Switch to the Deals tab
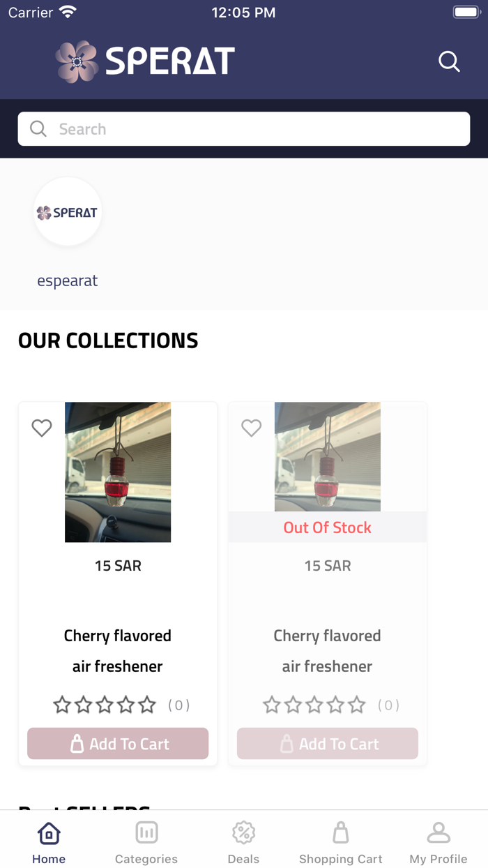488x868 pixels. pos(243,839)
